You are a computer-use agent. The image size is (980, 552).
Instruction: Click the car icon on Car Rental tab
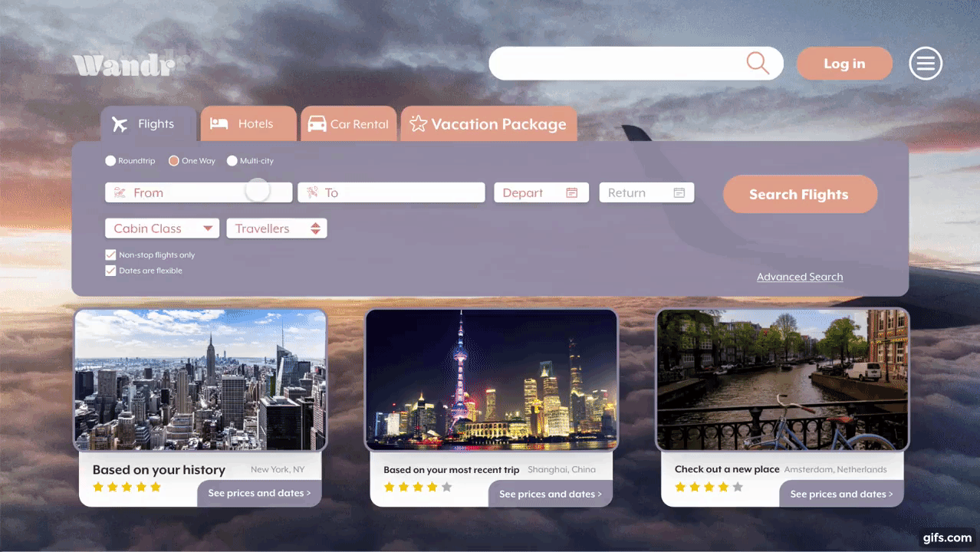click(317, 124)
